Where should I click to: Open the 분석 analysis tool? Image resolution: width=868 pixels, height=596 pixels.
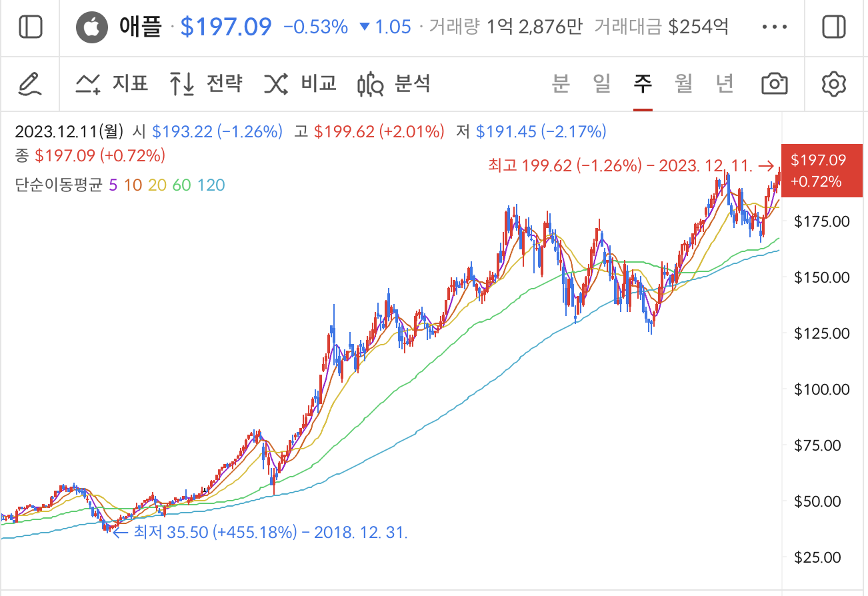395,84
